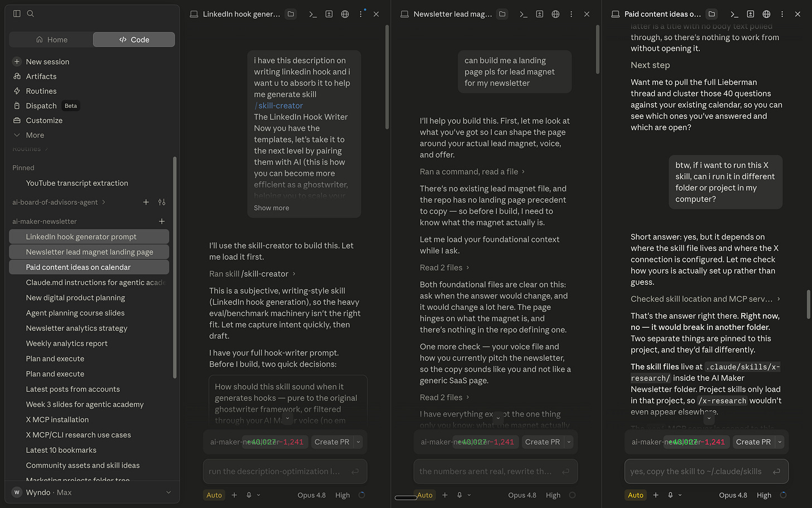812x508 pixels.
Task: Click message input in Newsletter lead magnet pane
Action: [495, 471]
